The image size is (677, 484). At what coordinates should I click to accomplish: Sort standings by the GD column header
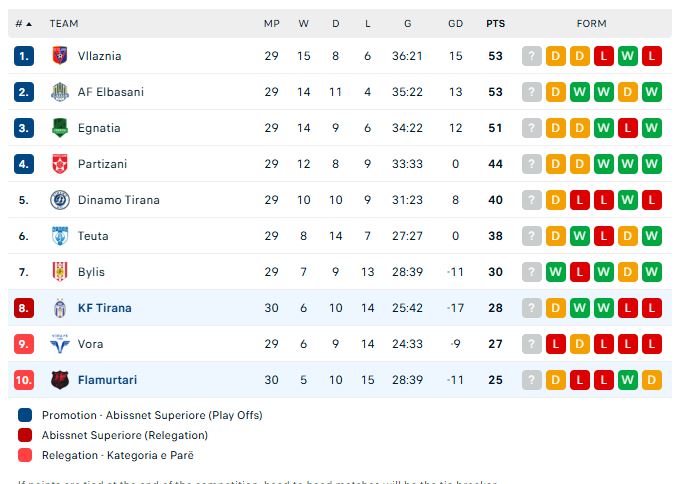point(455,24)
